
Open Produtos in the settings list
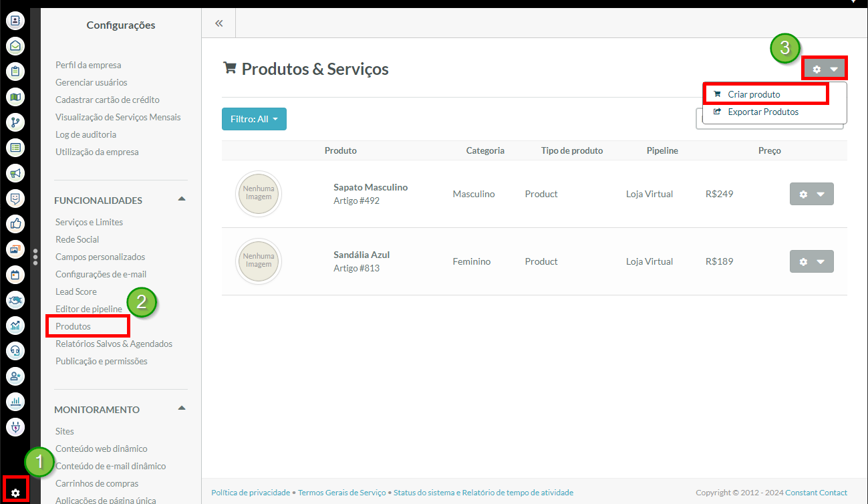[x=74, y=326]
